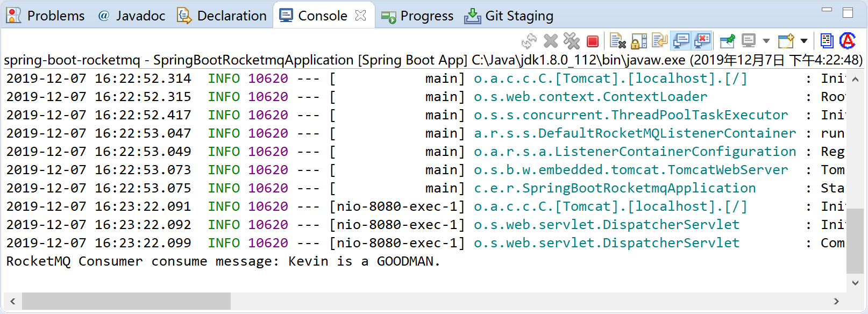
Task: Click the ANSI console 'A' icon
Action: point(848,41)
